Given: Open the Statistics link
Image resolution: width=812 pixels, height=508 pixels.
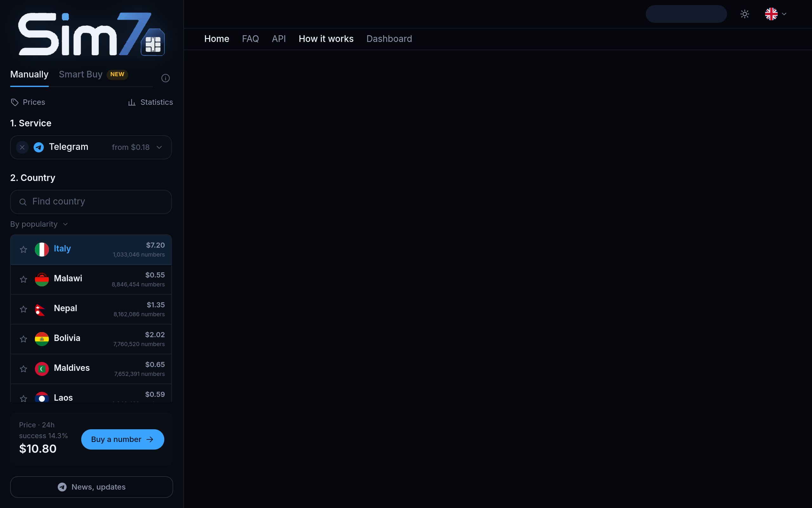Looking at the screenshot, I should (150, 103).
